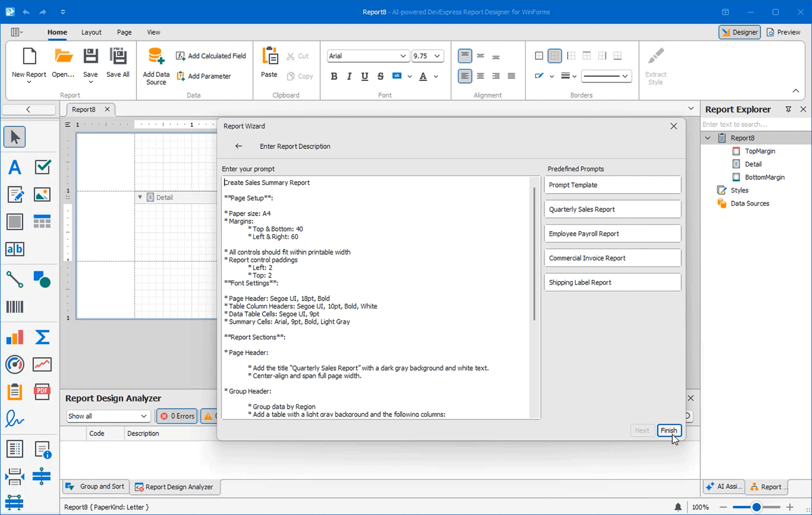Screen dimensions: 812x515
Task: Switch to the Layout ribbon tab
Action: [x=91, y=32]
